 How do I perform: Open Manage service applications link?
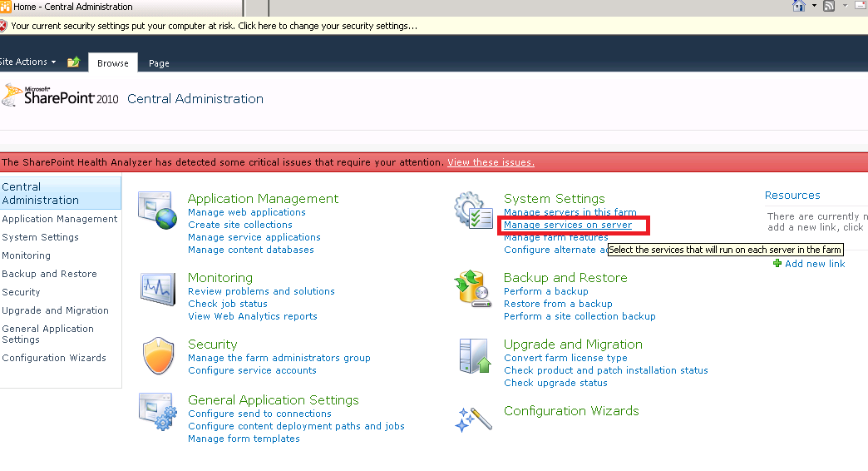point(254,237)
